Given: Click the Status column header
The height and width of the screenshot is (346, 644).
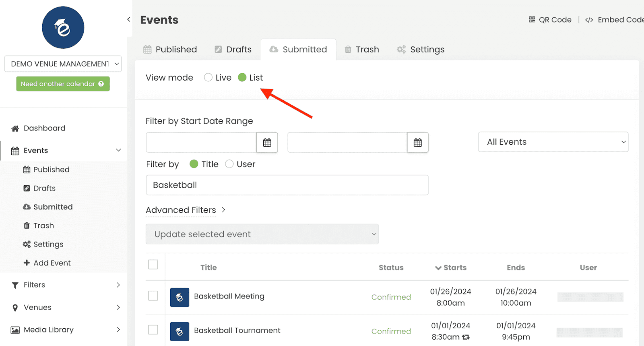Looking at the screenshot, I should [x=391, y=267].
